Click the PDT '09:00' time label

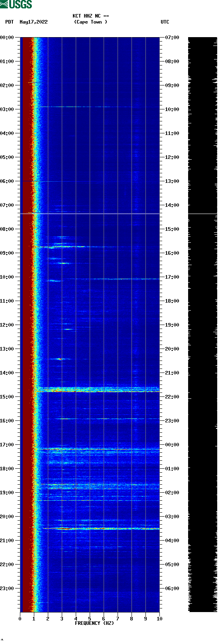click(7, 253)
